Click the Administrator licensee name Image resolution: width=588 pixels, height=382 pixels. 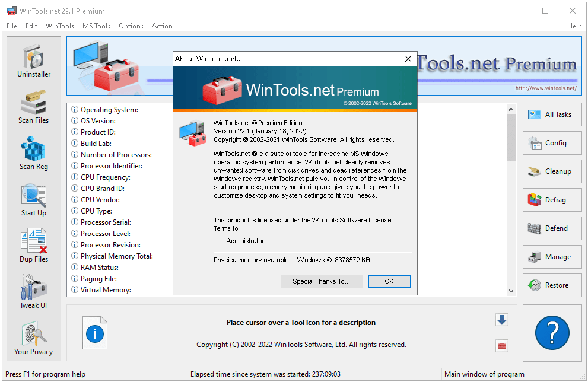click(245, 241)
